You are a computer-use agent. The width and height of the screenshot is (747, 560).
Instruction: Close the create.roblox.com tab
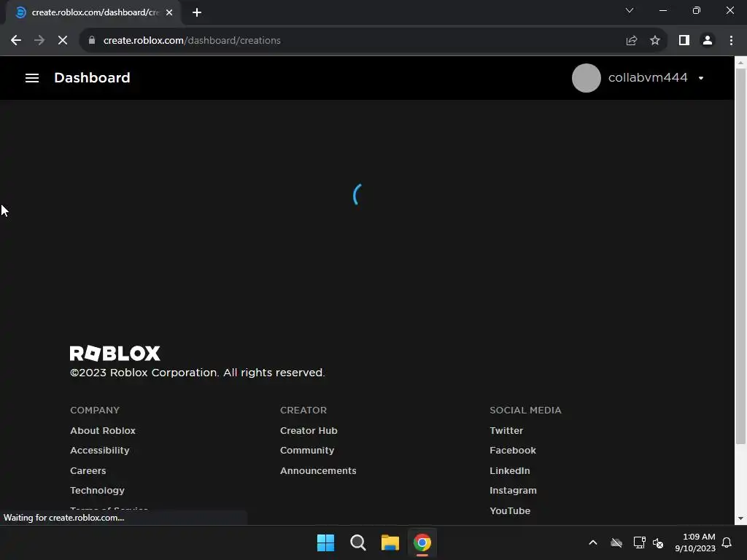(x=169, y=12)
